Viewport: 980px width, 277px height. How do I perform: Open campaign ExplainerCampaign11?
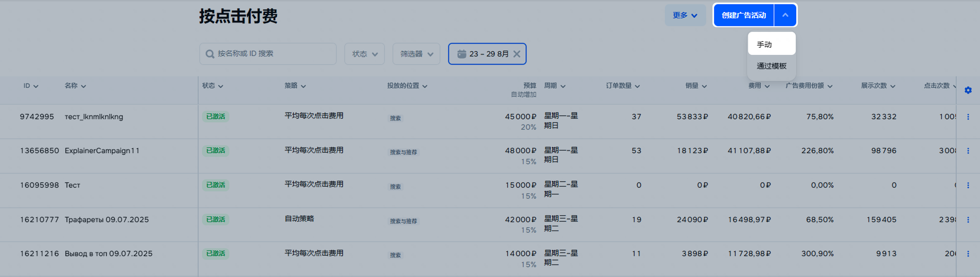(102, 151)
